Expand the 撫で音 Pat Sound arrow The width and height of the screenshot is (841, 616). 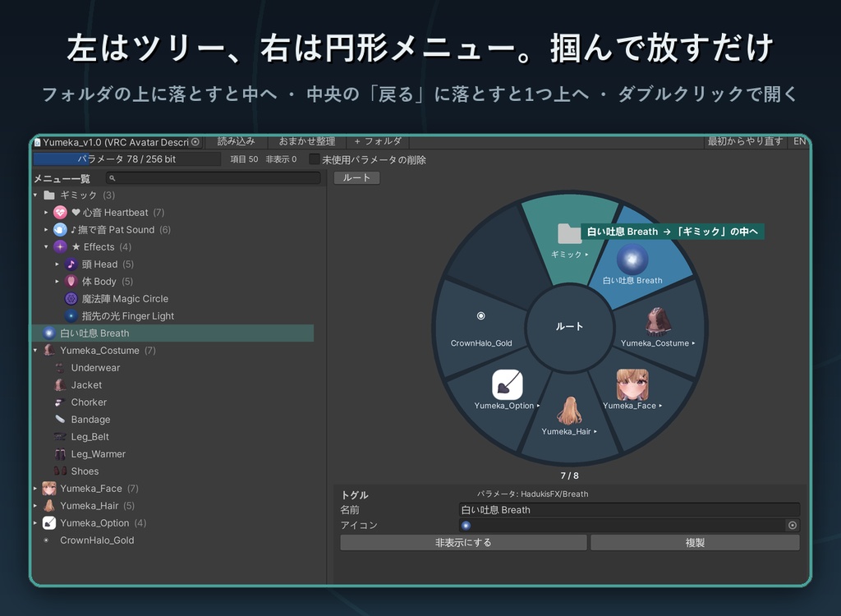[46, 230]
